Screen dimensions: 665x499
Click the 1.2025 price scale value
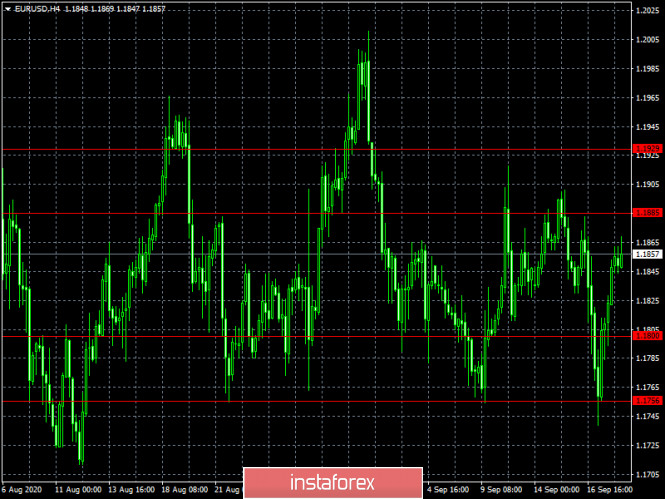tap(648, 11)
